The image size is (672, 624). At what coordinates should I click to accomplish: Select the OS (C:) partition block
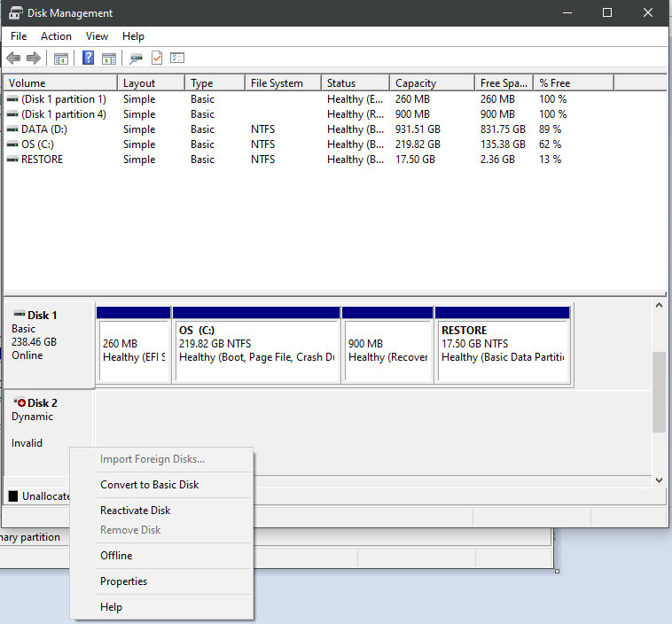256,345
